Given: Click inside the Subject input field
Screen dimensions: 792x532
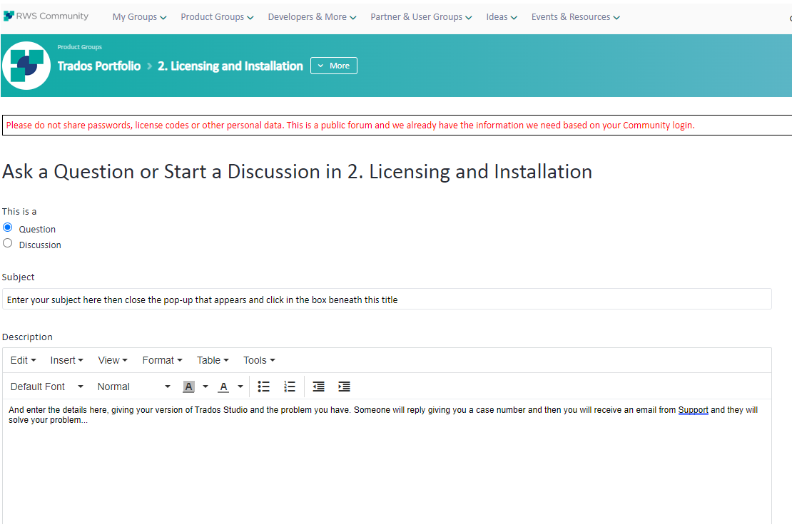Looking at the screenshot, I should pos(387,299).
